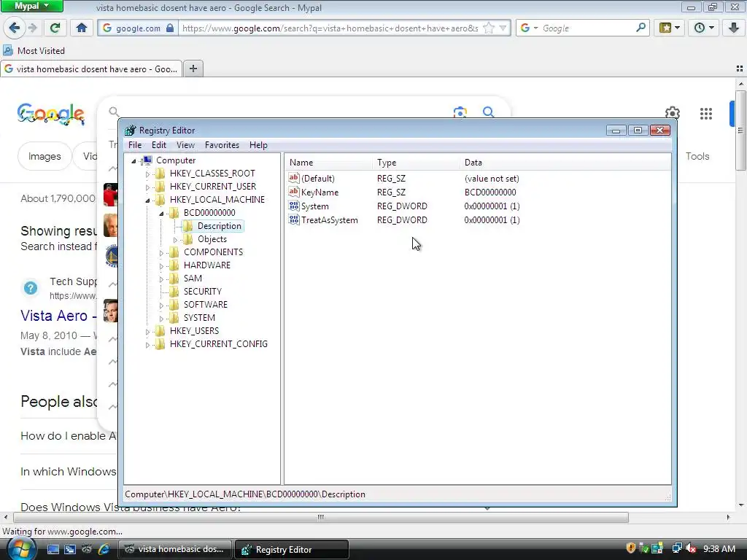Select the HARDWARE registry key
This screenshot has height=560, width=747.
click(206, 265)
